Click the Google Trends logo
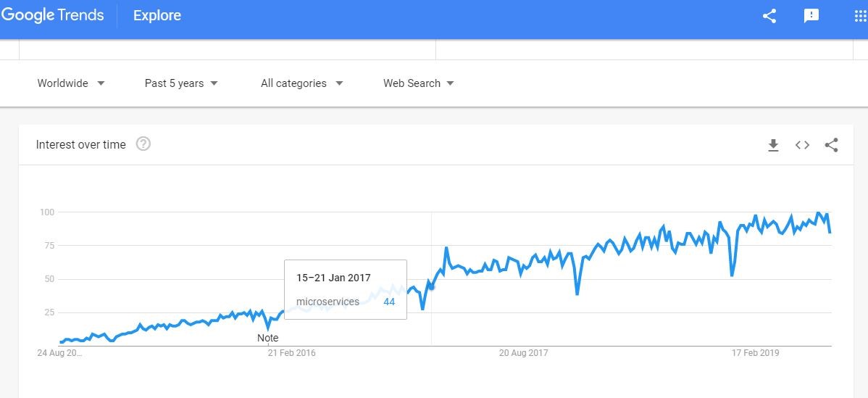The width and height of the screenshot is (868, 398). 53,15
